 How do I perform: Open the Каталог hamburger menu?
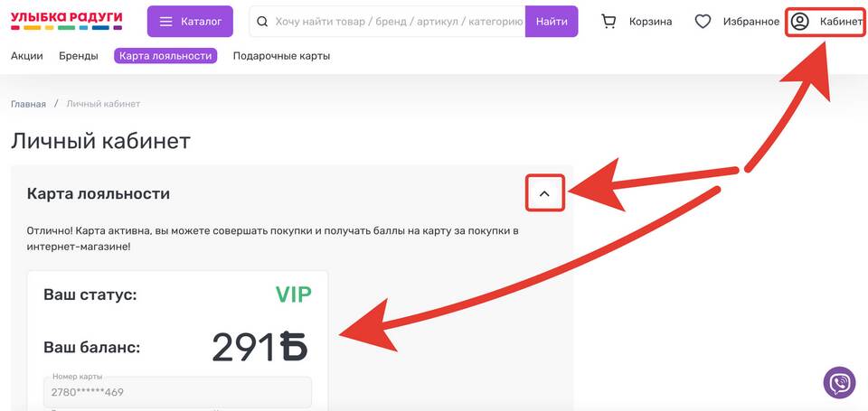pyautogui.click(x=165, y=22)
